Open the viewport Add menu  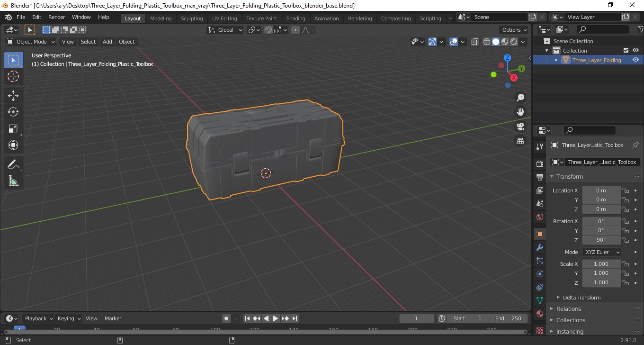[107, 42]
